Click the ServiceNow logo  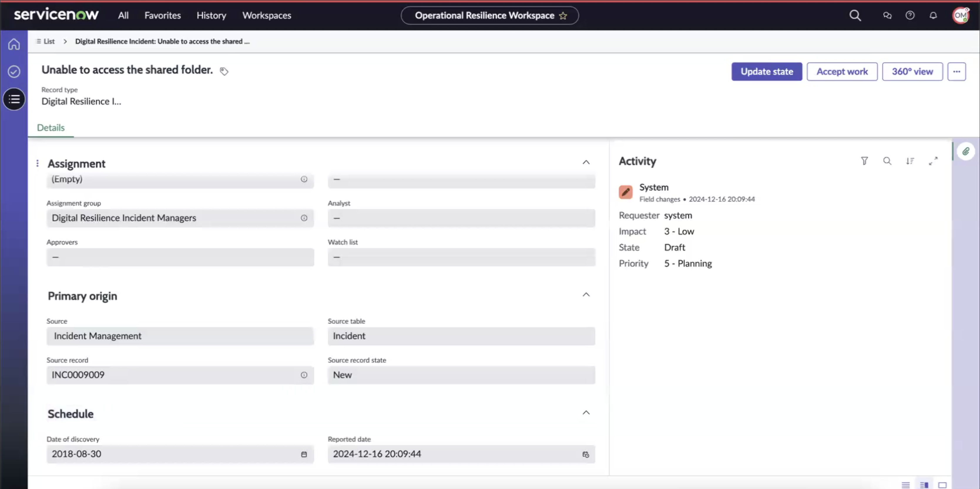click(x=56, y=14)
